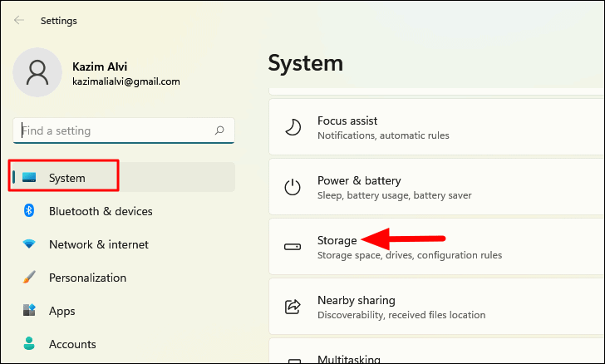Focus the Find a setting search box
The width and height of the screenshot is (605, 364).
(124, 130)
